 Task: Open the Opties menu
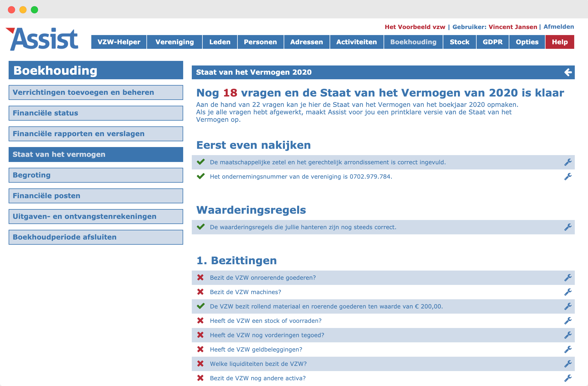click(527, 42)
